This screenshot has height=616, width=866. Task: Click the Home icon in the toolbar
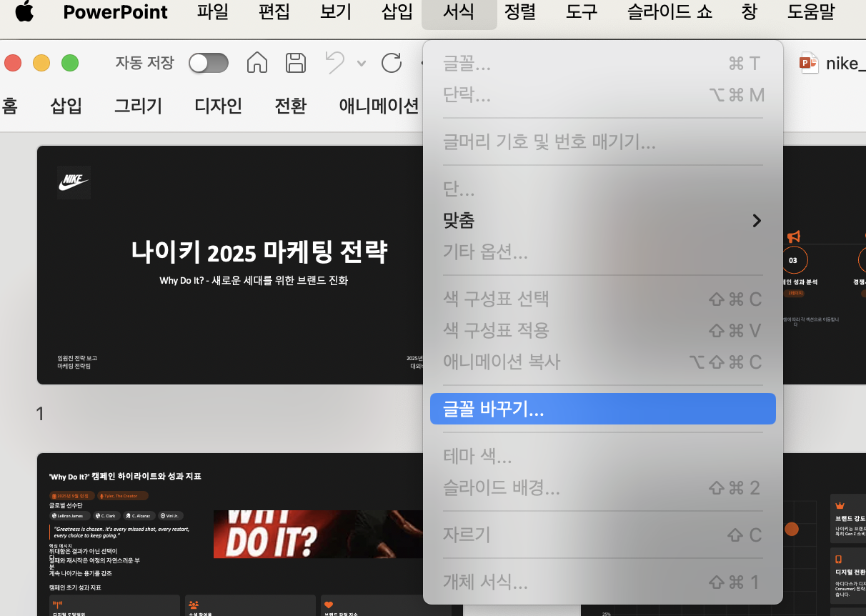tap(257, 63)
